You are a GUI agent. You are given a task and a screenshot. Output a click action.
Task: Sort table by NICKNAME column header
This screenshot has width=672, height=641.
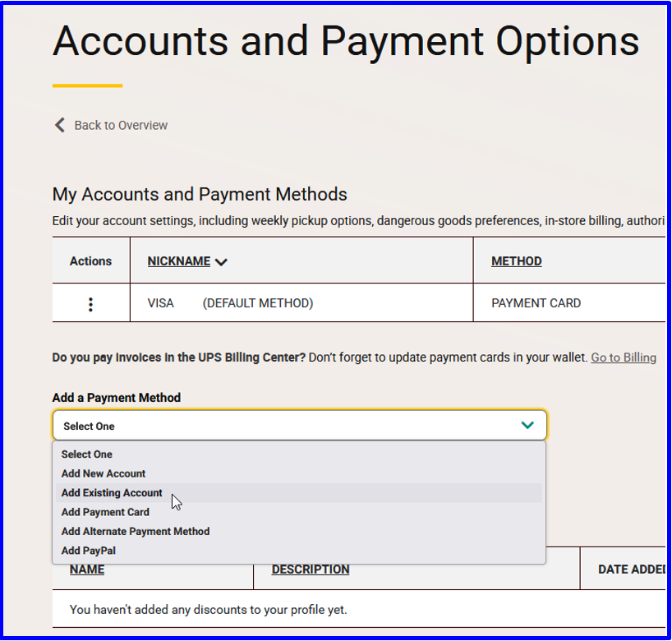point(179,261)
